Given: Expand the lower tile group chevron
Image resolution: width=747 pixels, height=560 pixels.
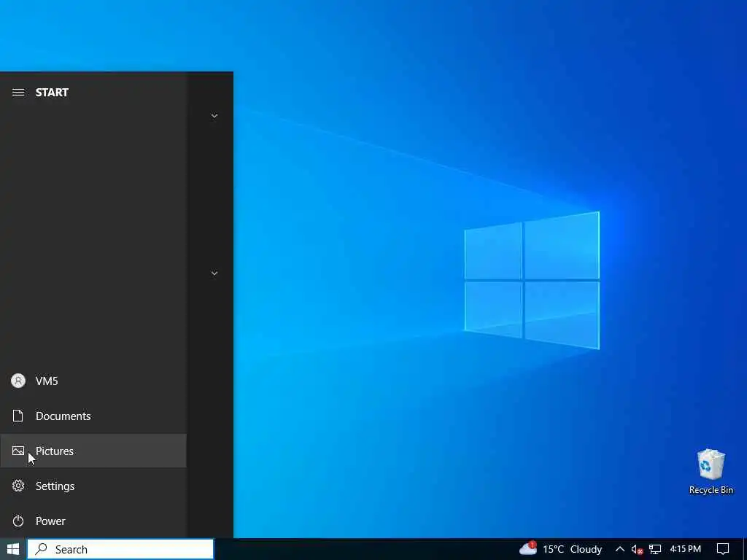Looking at the screenshot, I should pos(214,273).
